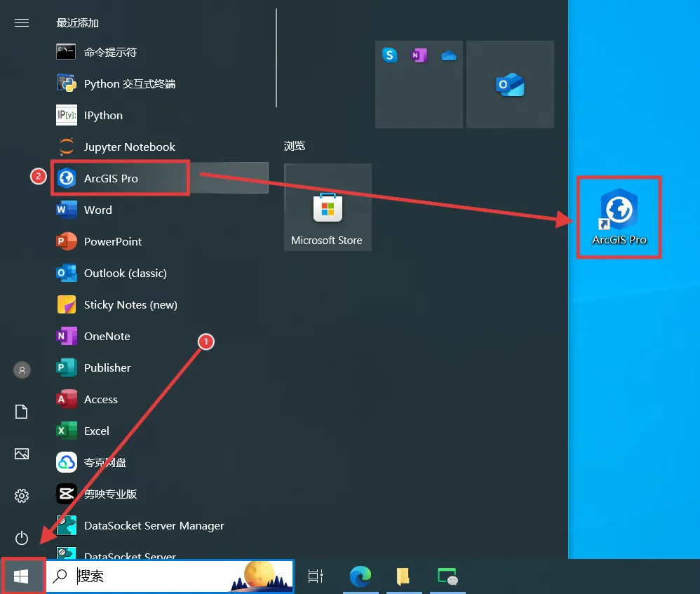Open File Explorer from the taskbar
The image size is (700, 594).
pyautogui.click(x=403, y=576)
